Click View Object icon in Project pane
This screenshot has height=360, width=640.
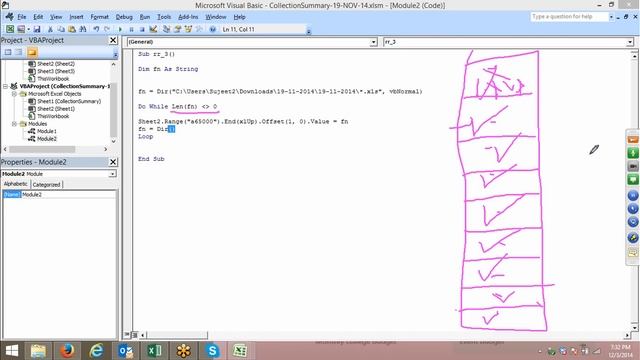click(19, 52)
